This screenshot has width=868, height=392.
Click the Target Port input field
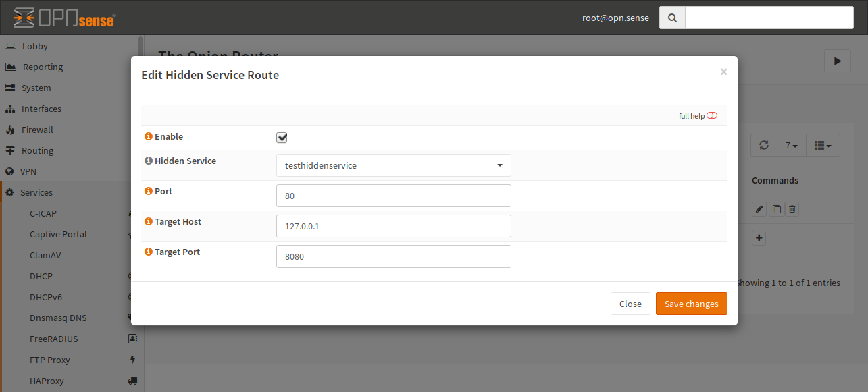point(393,256)
